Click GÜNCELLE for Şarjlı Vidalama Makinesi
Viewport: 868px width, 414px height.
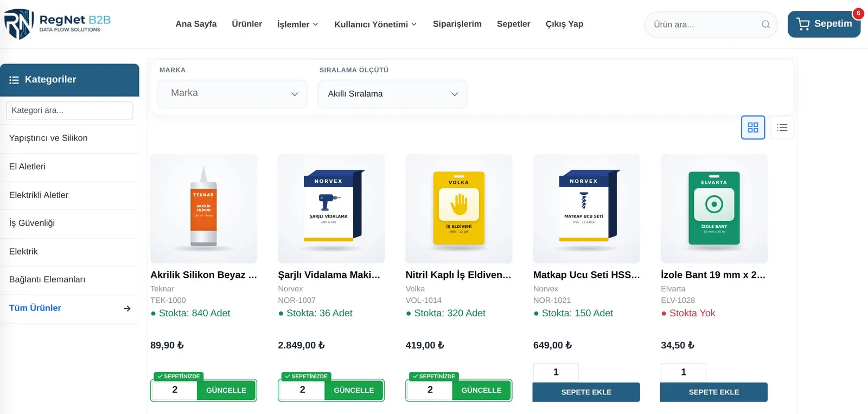(354, 390)
